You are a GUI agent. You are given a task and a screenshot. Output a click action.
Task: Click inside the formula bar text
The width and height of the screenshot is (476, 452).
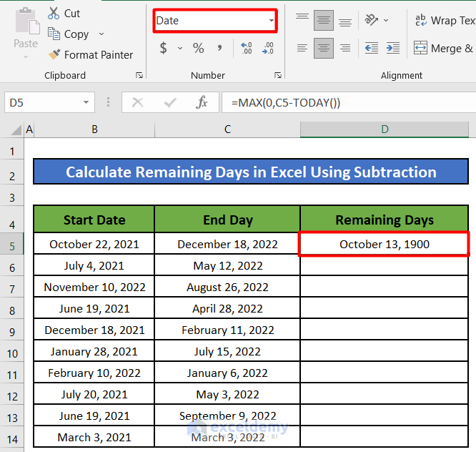[343, 103]
